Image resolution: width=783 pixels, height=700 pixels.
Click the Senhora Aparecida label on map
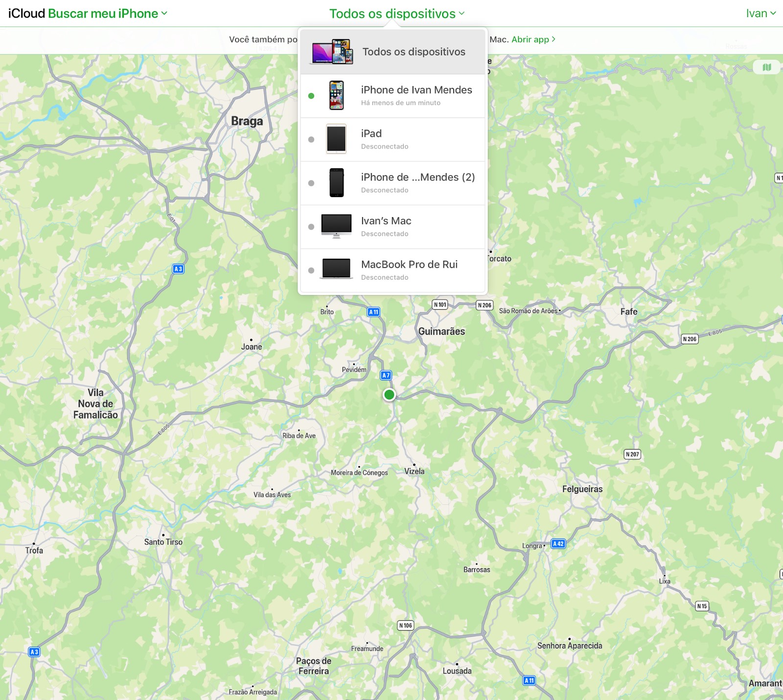pos(570,646)
